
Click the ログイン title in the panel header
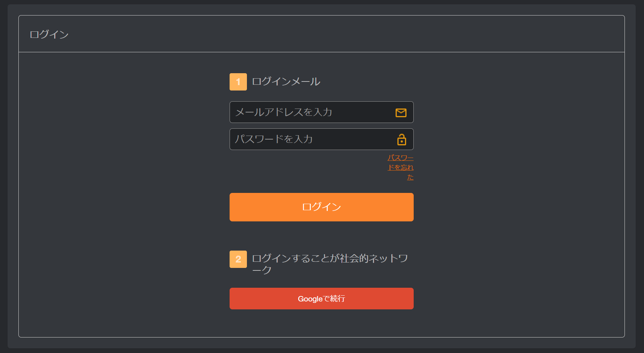(x=49, y=34)
